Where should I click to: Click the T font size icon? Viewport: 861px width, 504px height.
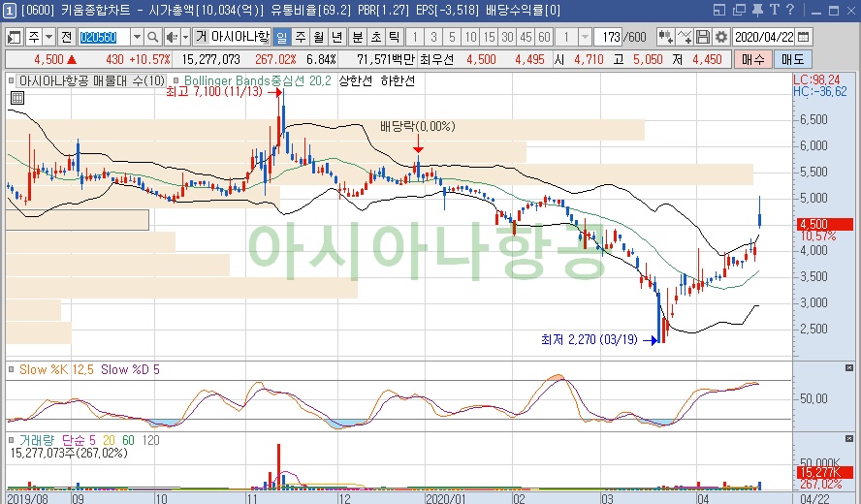pyautogui.click(x=775, y=10)
